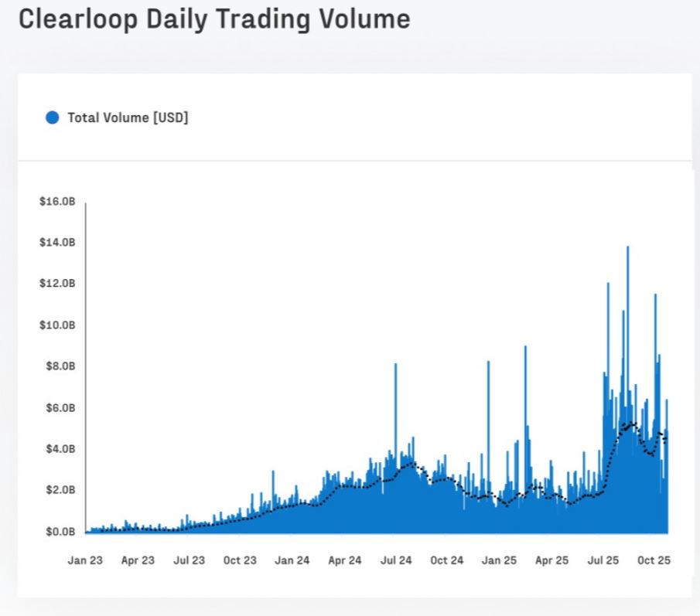Click the Oct 23 x-axis label
The width and height of the screenshot is (700, 616).
click(x=240, y=560)
